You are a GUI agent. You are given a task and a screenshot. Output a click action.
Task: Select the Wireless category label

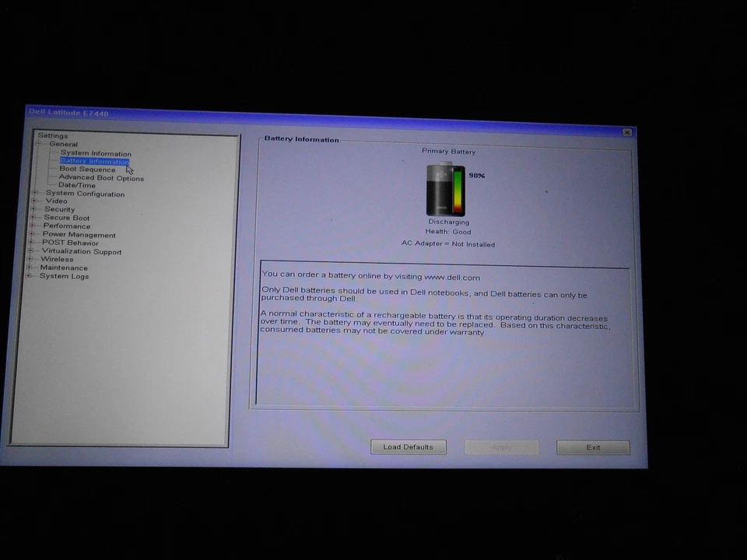[x=57, y=259]
